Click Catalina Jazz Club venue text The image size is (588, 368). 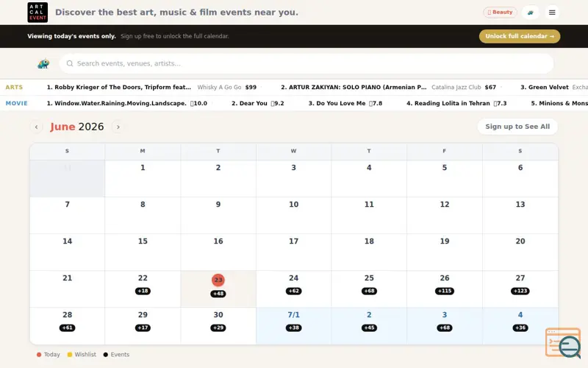point(456,87)
